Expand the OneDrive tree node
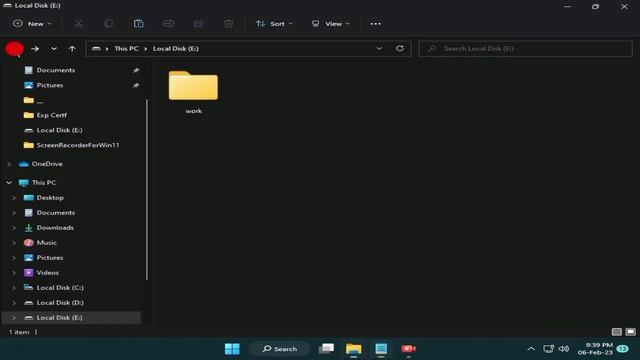Screen dimensions: 640x360 point(9,164)
